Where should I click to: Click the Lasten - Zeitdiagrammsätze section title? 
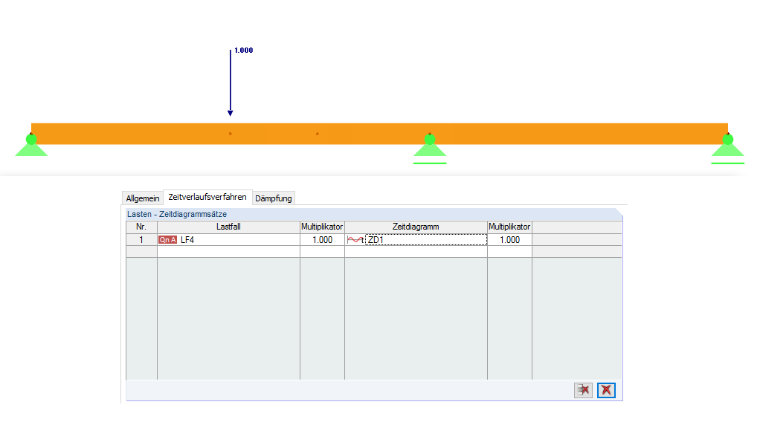[177, 214]
